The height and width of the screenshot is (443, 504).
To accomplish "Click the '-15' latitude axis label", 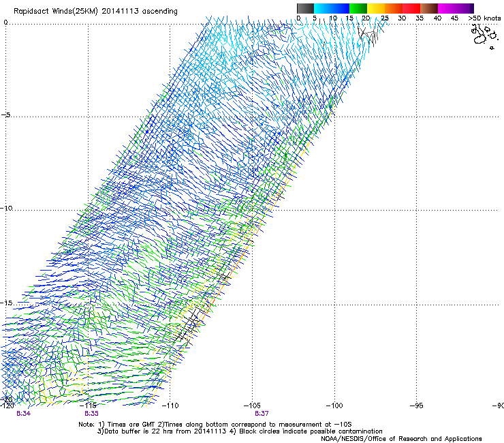I will click(6, 303).
